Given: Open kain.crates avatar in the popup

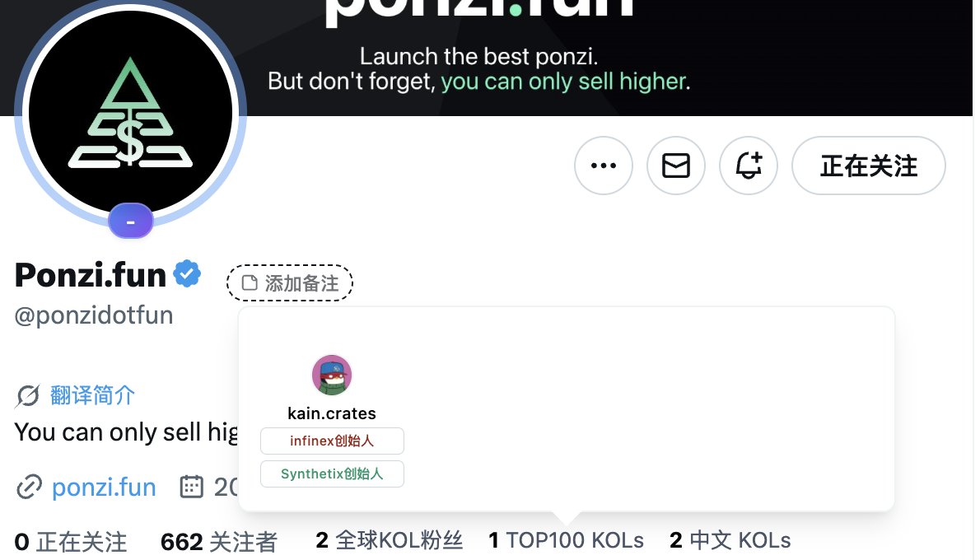Looking at the screenshot, I should (332, 375).
